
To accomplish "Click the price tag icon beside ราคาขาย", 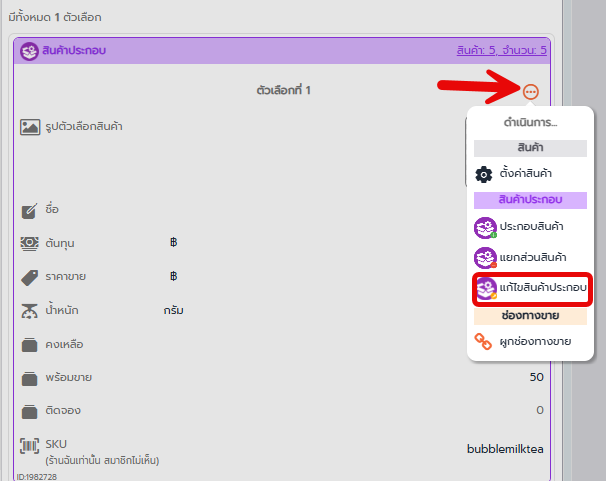I will (30, 276).
